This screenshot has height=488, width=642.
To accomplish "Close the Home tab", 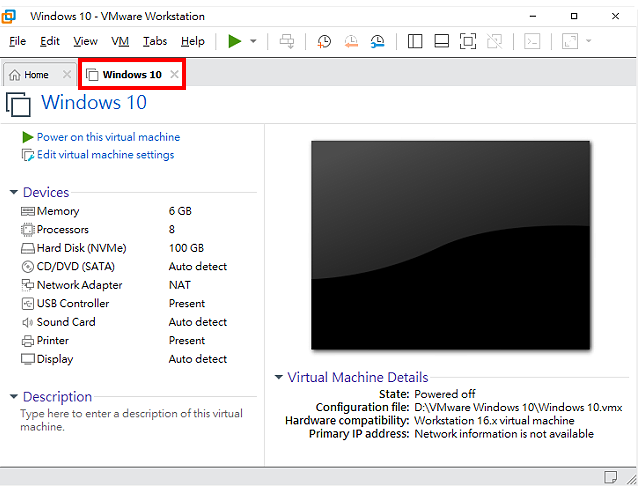I will (67, 75).
